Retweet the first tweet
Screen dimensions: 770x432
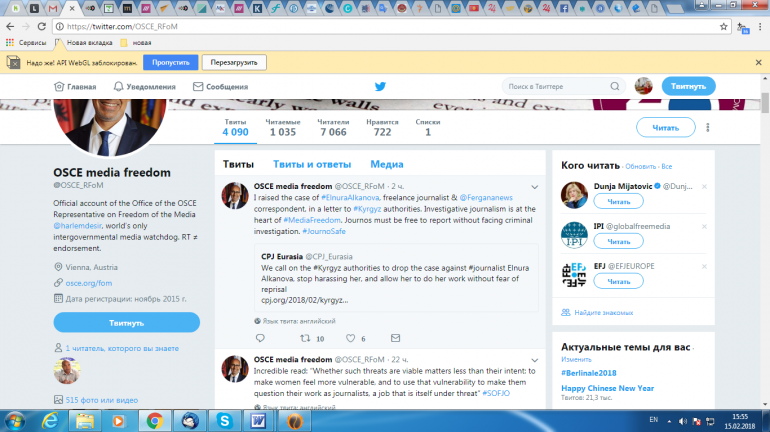pyautogui.click(x=305, y=338)
